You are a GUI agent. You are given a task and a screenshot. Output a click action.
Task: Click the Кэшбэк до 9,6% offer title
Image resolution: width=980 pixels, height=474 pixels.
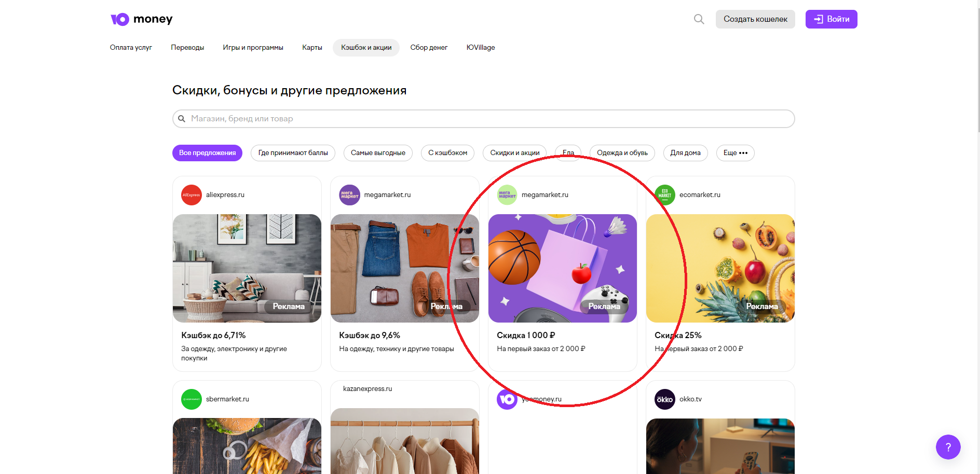[370, 336]
